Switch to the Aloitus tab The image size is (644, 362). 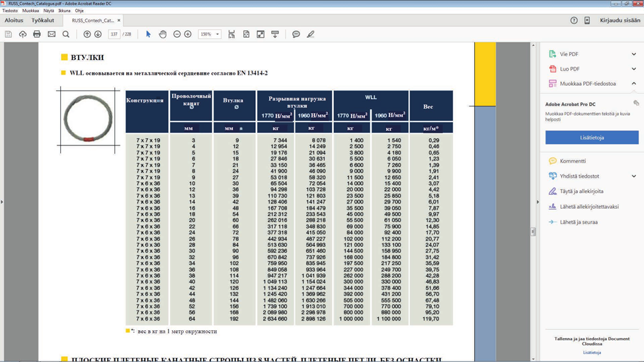click(14, 20)
